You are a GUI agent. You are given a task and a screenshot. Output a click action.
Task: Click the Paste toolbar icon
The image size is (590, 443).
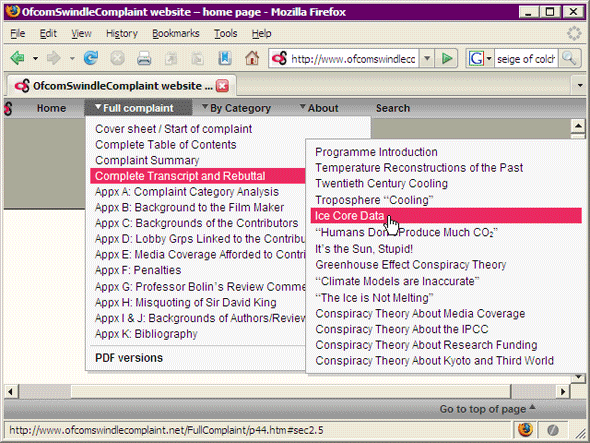[x=198, y=58]
